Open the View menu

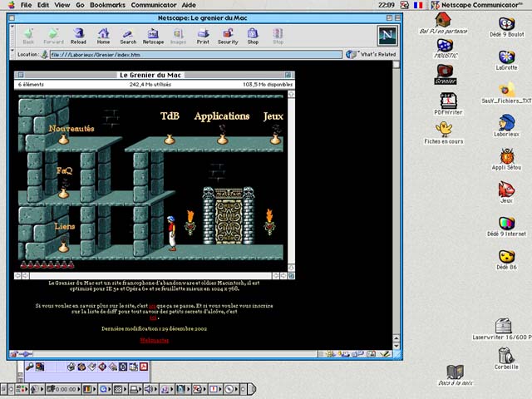click(62, 5)
